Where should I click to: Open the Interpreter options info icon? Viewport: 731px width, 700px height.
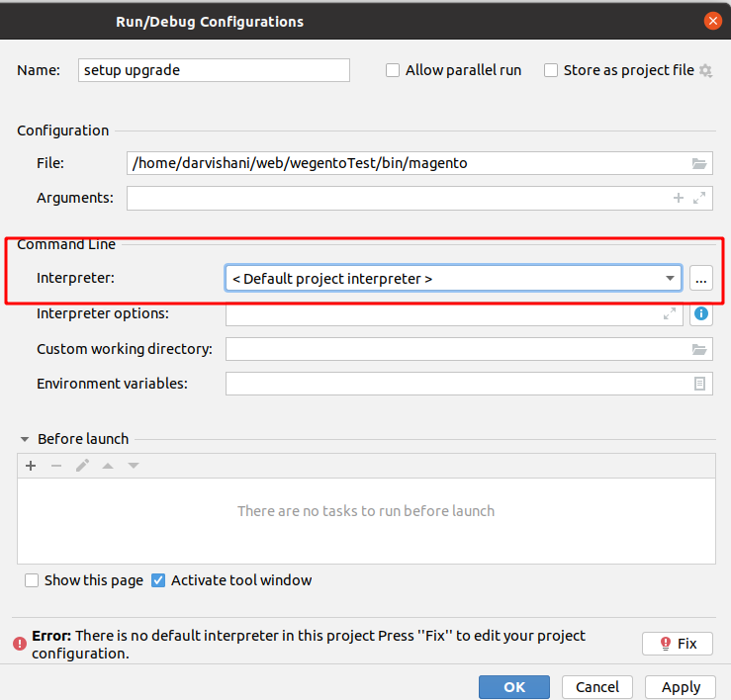pos(700,313)
